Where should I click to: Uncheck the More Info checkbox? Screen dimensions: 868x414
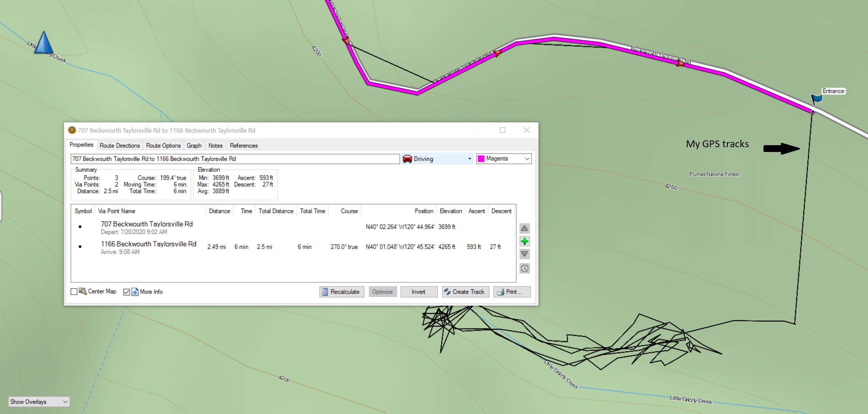[x=126, y=292]
